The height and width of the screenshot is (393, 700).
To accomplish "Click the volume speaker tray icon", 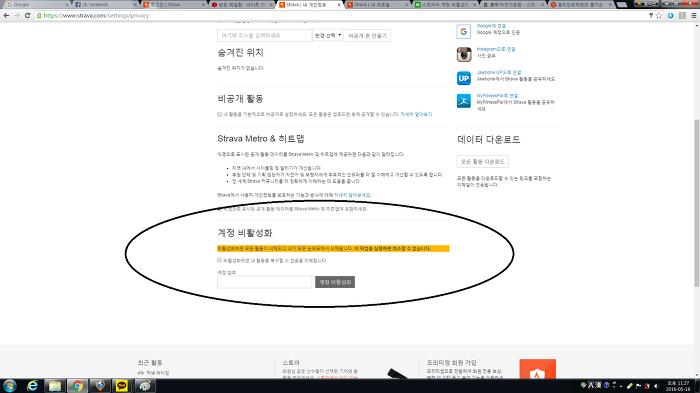I will coord(656,386).
